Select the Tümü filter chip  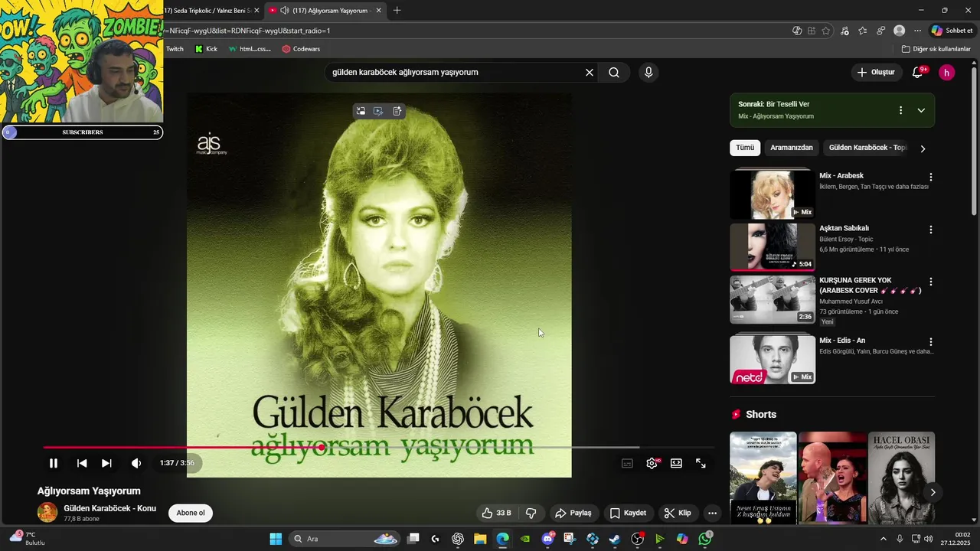pos(745,148)
